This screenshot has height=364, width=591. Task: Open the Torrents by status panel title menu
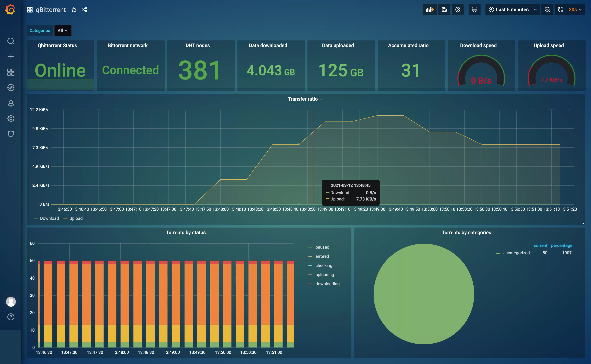pos(186,232)
